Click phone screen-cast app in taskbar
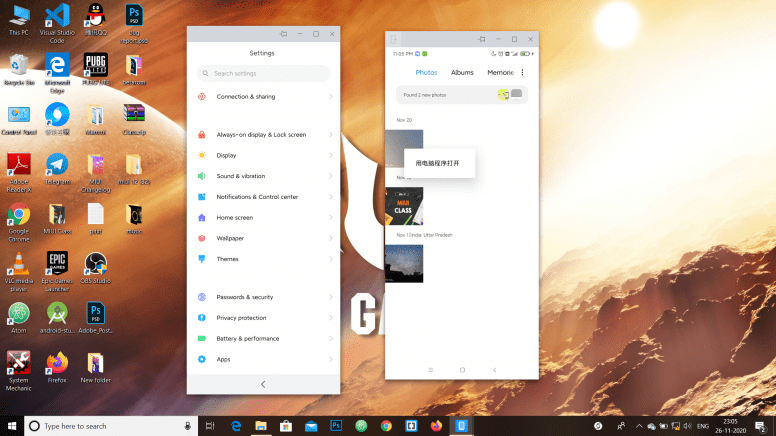The image size is (776, 436). (461, 426)
